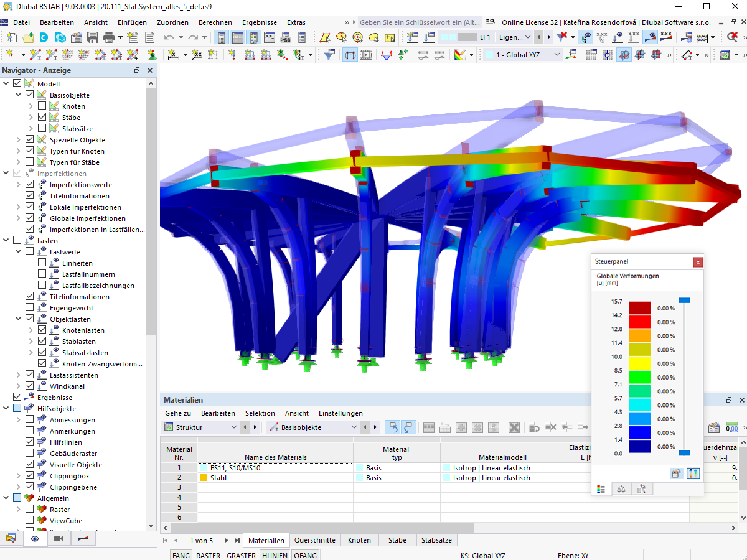Collapse the Objektlasten tree node
The height and width of the screenshot is (560, 747).
click(x=19, y=319)
